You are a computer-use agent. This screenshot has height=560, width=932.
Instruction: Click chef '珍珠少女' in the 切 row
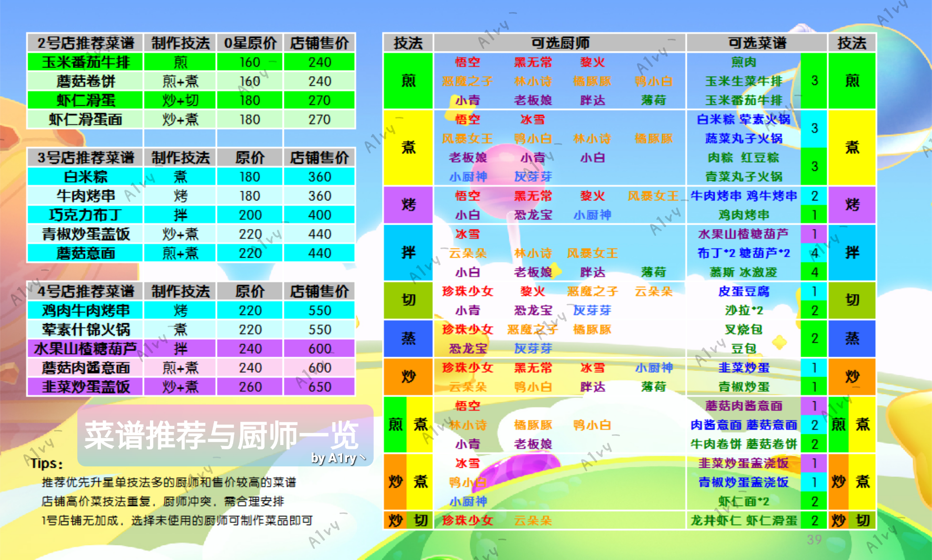(467, 291)
